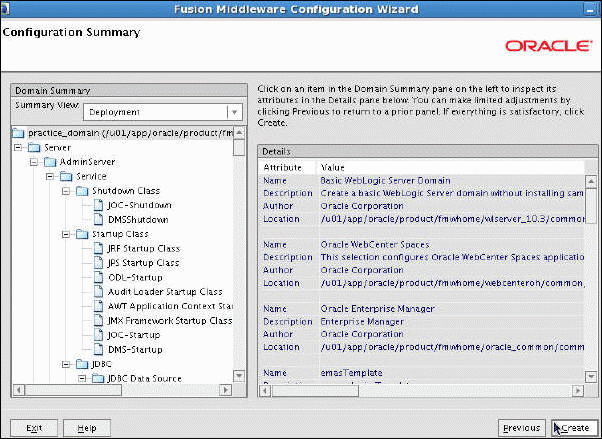Go back with the Previous button
Screen dimensions: 602x439
coord(521,427)
